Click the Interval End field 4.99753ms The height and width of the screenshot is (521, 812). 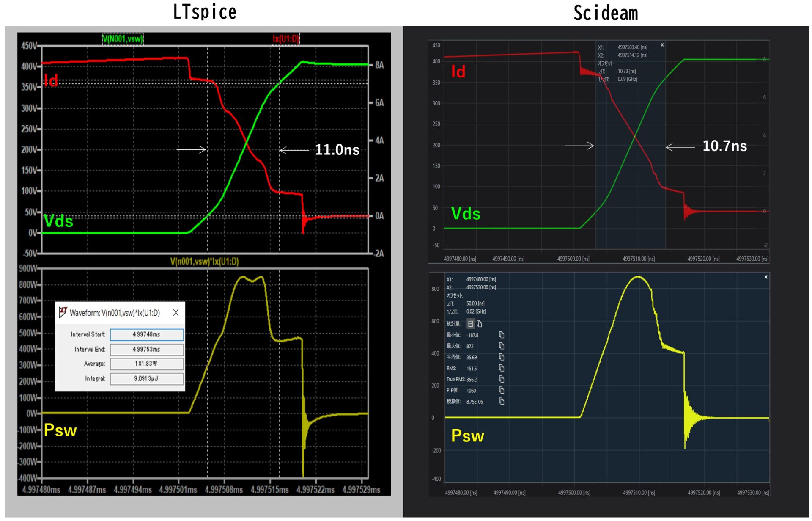(147, 349)
